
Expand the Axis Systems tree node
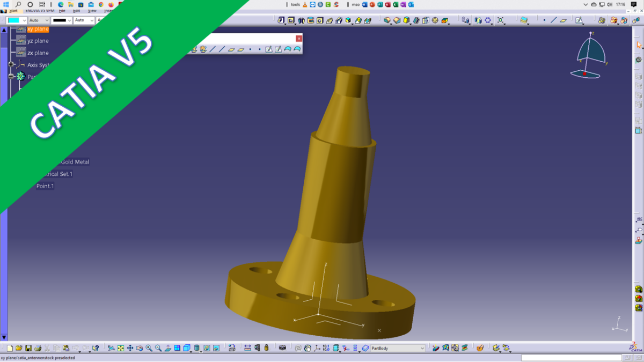(11, 65)
